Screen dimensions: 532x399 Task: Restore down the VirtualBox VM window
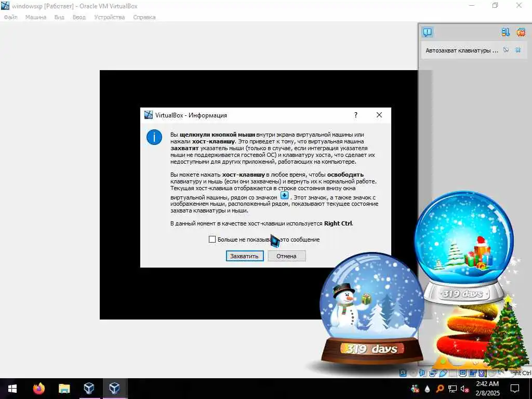tap(495, 6)
